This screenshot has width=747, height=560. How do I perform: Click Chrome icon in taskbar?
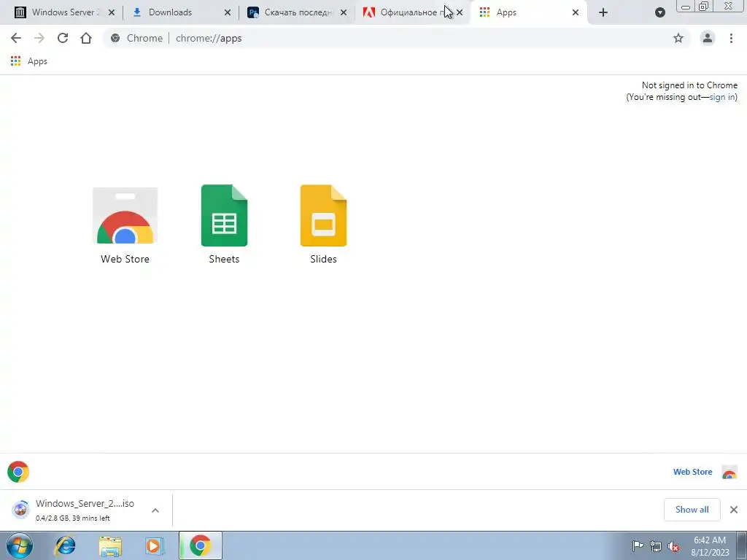[x=200, y=545]
